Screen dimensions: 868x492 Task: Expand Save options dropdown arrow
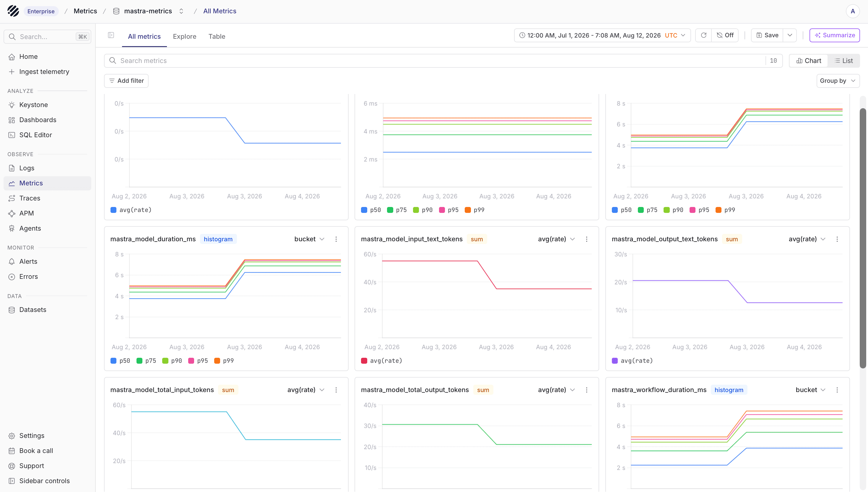[790, 35]
